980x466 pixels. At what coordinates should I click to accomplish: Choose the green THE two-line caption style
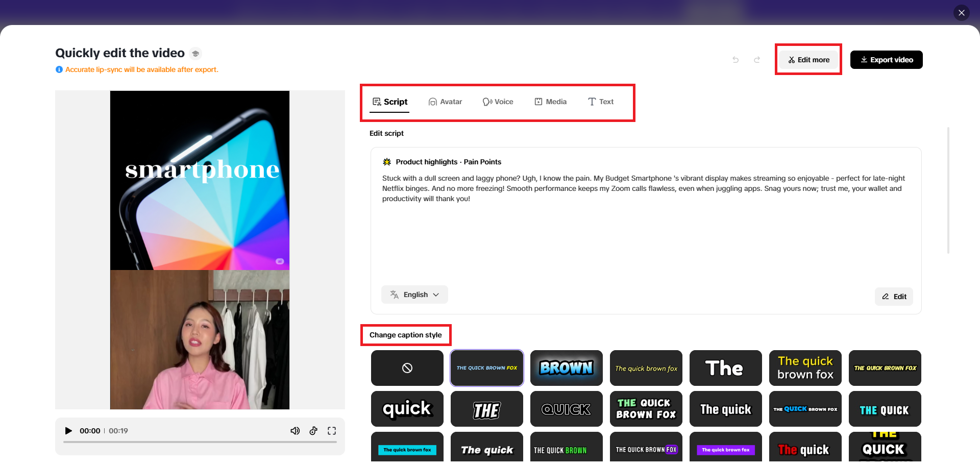pyautogui.click(x=646, y=409)
